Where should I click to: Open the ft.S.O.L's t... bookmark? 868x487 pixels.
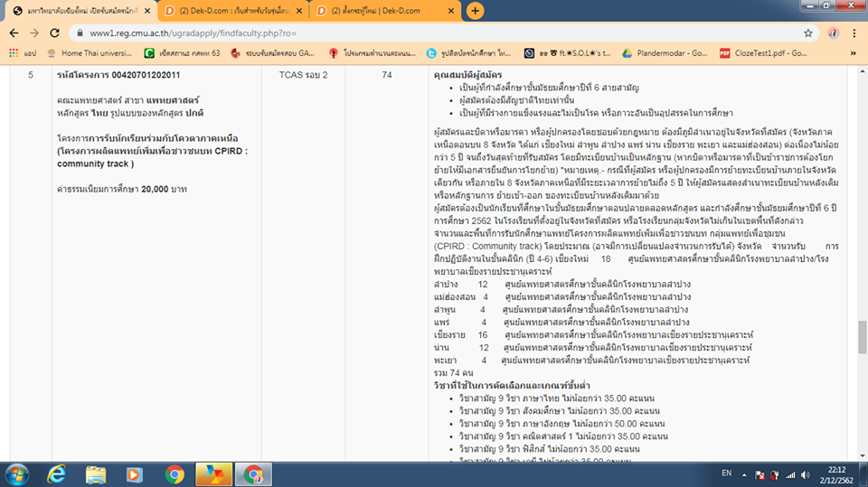pos(568,53)
